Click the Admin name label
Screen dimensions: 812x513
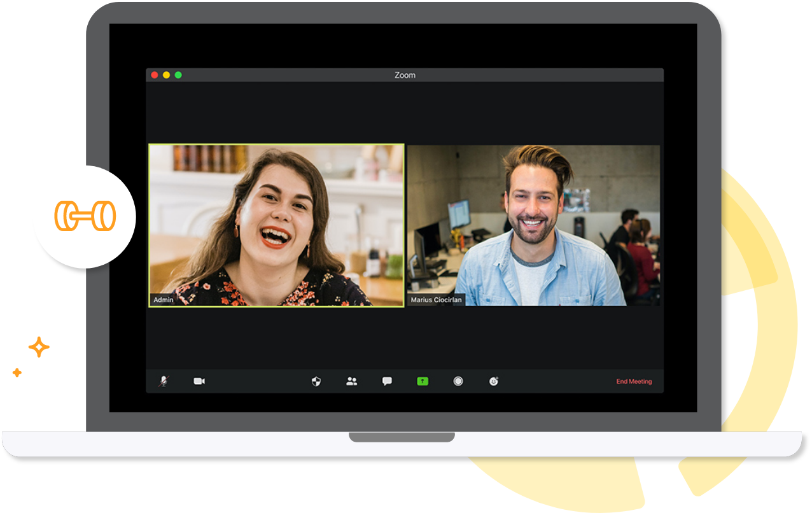coord(164,300)
